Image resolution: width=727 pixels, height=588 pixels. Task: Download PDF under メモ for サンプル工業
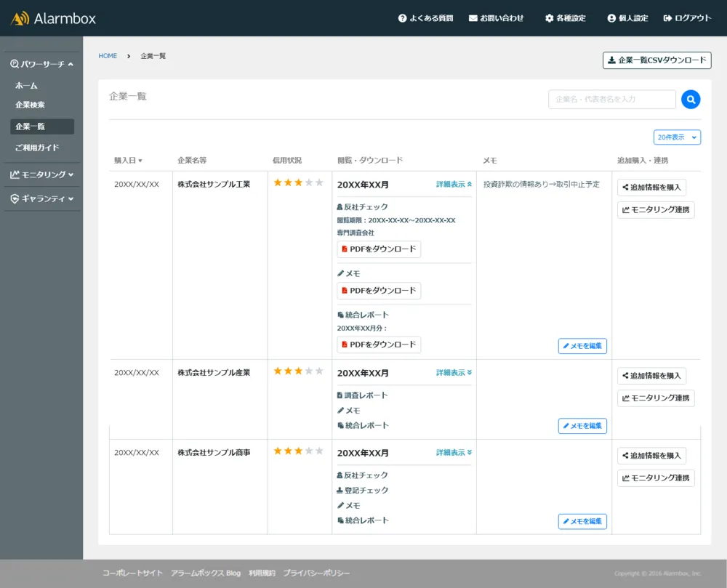379,291
